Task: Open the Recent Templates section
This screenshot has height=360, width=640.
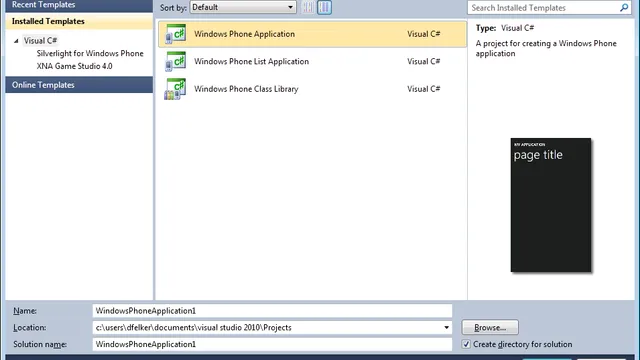Action: coord(79,5)
